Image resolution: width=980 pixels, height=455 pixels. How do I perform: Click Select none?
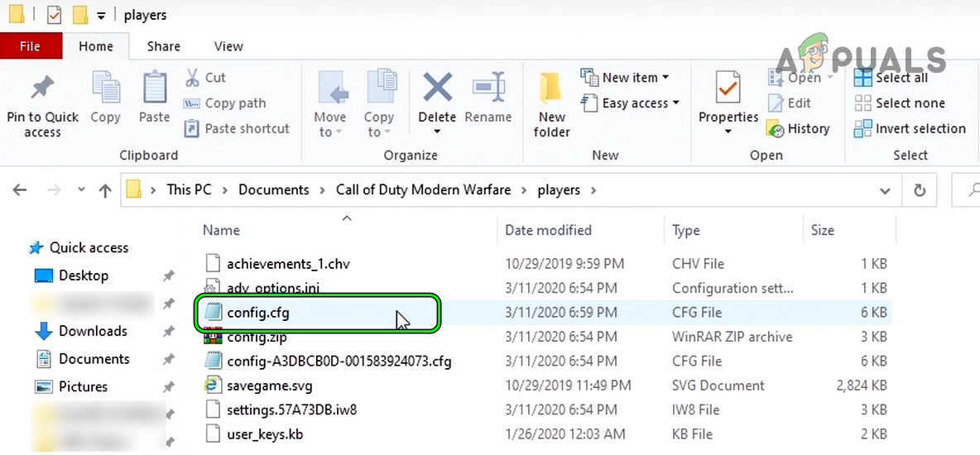[900, 103]
